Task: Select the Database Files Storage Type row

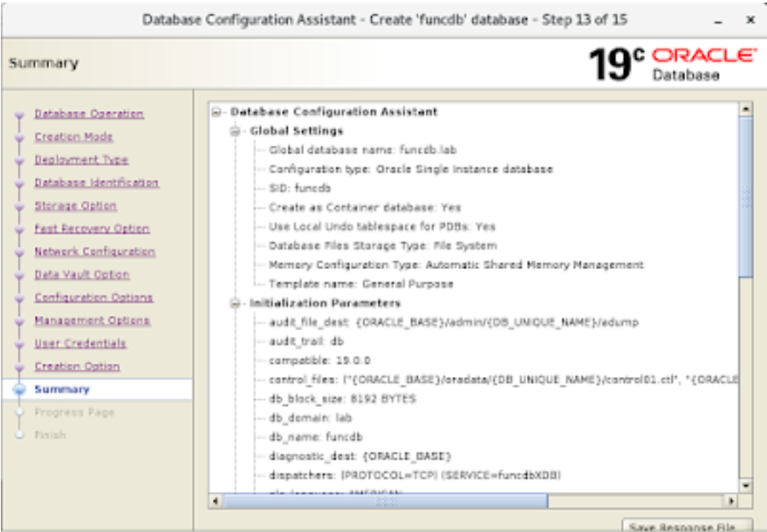Action: pos(382,245)
